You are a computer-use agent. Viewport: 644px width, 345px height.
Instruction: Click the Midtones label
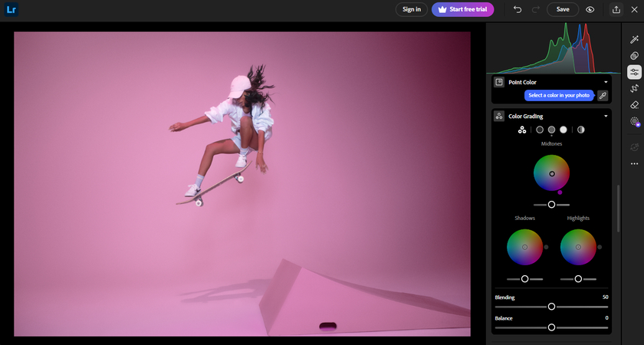click(x=551, y=144)
